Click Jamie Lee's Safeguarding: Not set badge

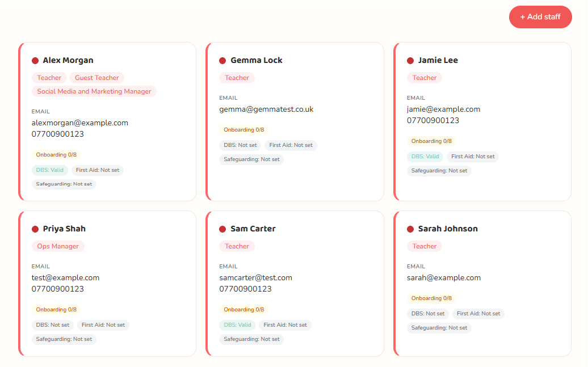click(x=439, y=171)
